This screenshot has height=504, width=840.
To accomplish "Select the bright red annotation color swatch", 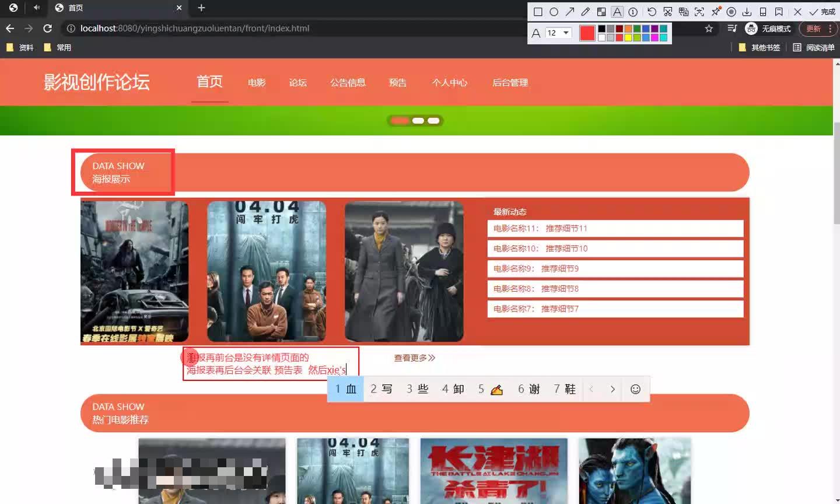I will tap(587, 33).
